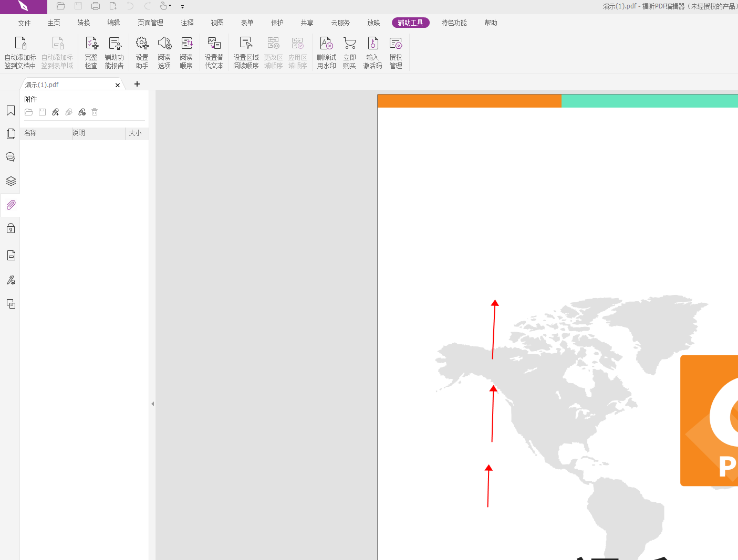Open the page thumbnails panel in the sidebar
The width and height of the screenshot is (738, 560).
click(11, 134)
